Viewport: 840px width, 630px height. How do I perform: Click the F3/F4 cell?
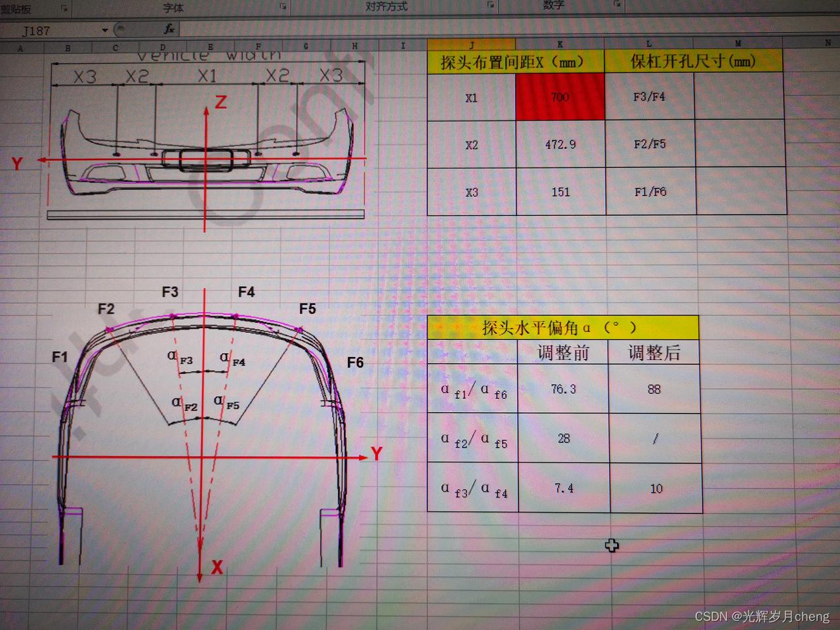pyautogui.click(x=649, y=96)
